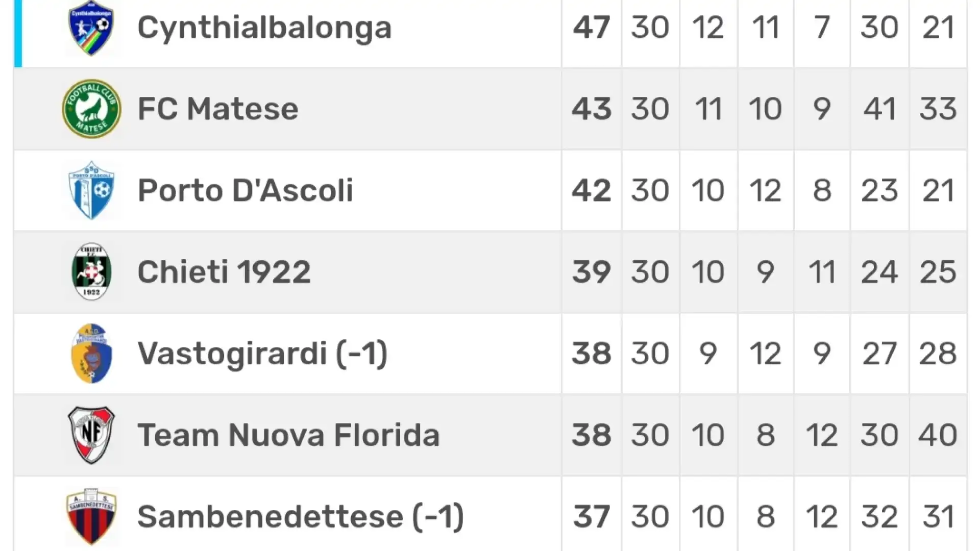
Task: Open the Cynthialbalonga team name
Action: coord(264,28)
